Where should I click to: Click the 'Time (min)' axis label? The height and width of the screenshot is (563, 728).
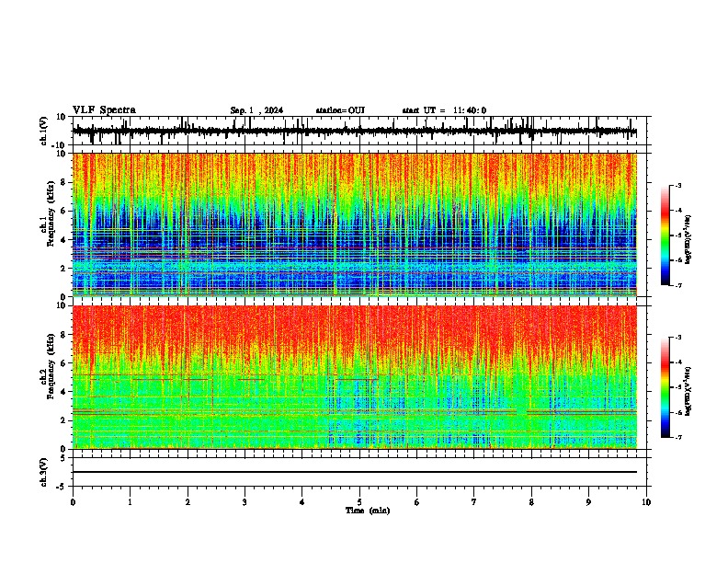[368, 511]
